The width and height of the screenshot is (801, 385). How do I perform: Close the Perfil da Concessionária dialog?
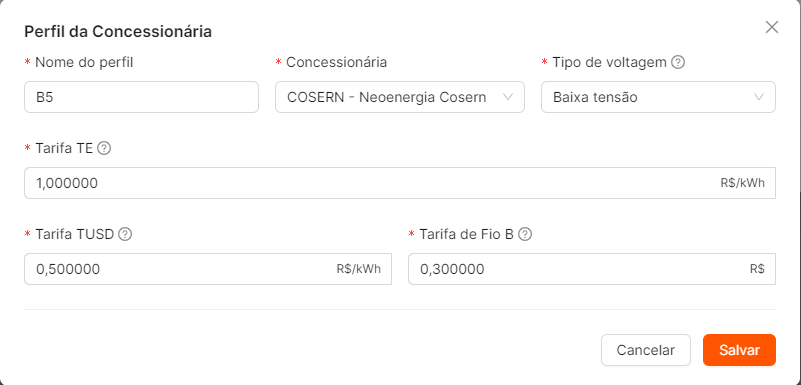(771, 28)
